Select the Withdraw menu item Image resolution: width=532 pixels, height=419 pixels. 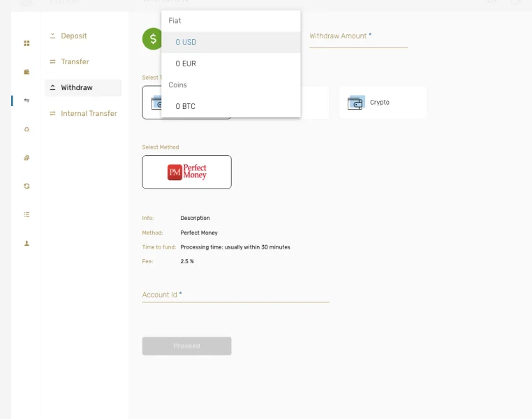point(77,87)
